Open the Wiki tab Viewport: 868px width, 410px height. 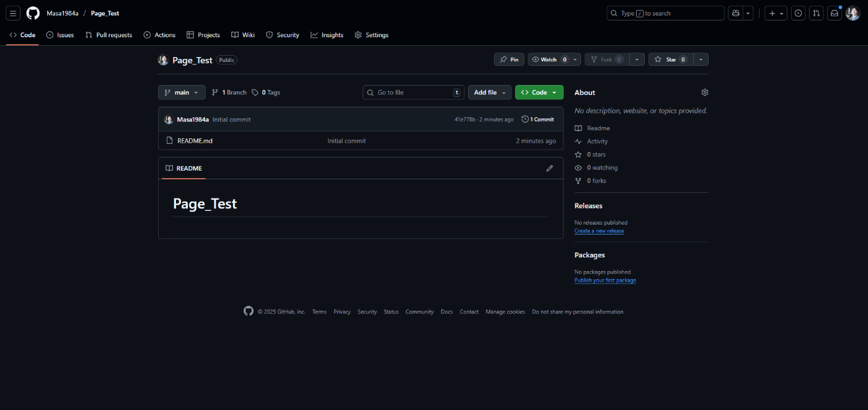(243, 35)
